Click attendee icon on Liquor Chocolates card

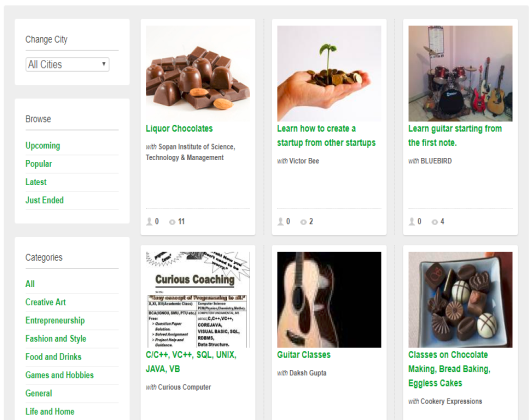(x=149, y=222)
